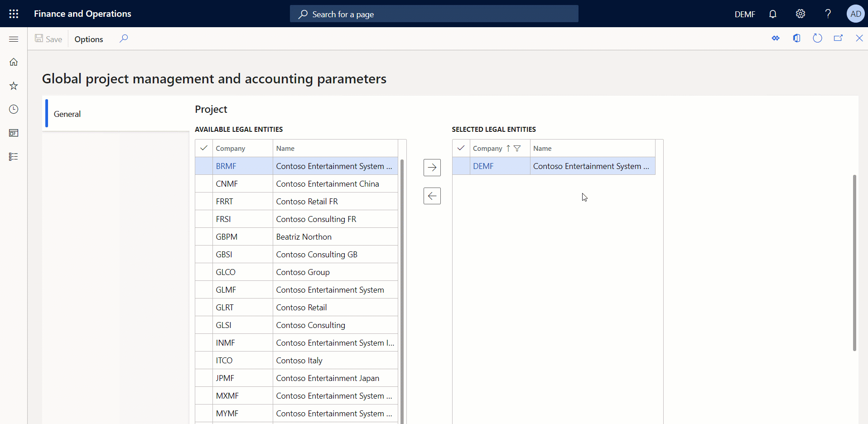868x424 pixels.
Task: Open Modules list icon in sidebar
Action: (14, 156)
